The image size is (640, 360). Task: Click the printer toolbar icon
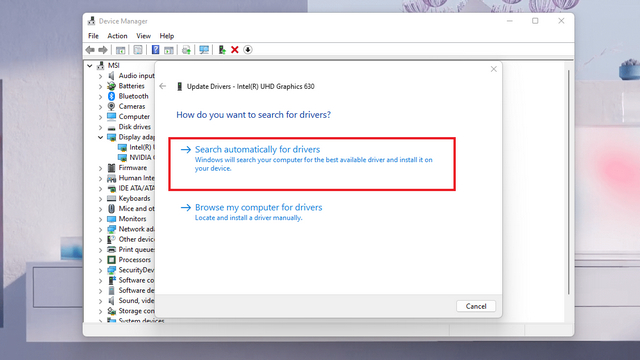click(x=186, y=50)
